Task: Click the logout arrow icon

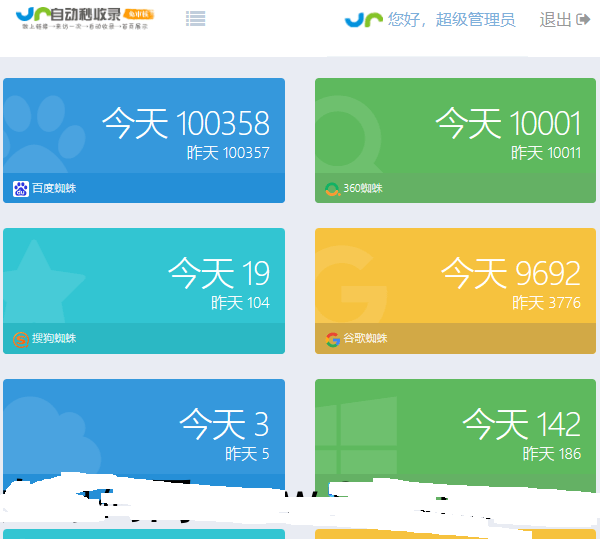Action: pos(583,19)
